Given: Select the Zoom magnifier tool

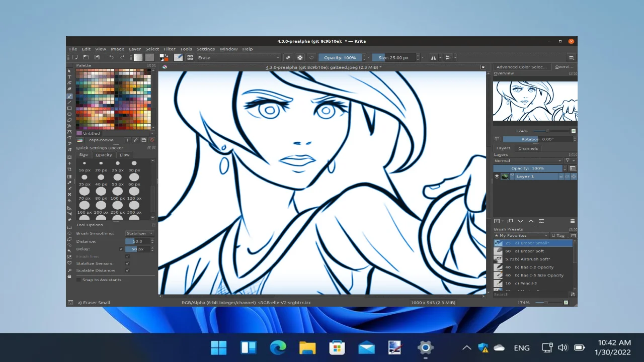Looking at the screenshot, I should [69, 270].
